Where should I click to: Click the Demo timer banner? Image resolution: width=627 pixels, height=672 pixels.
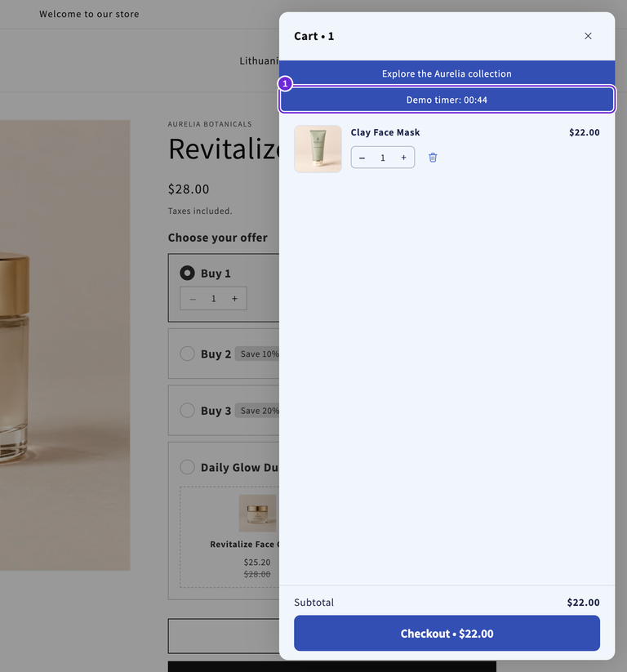pyautogui.click(x=447, y=100)
